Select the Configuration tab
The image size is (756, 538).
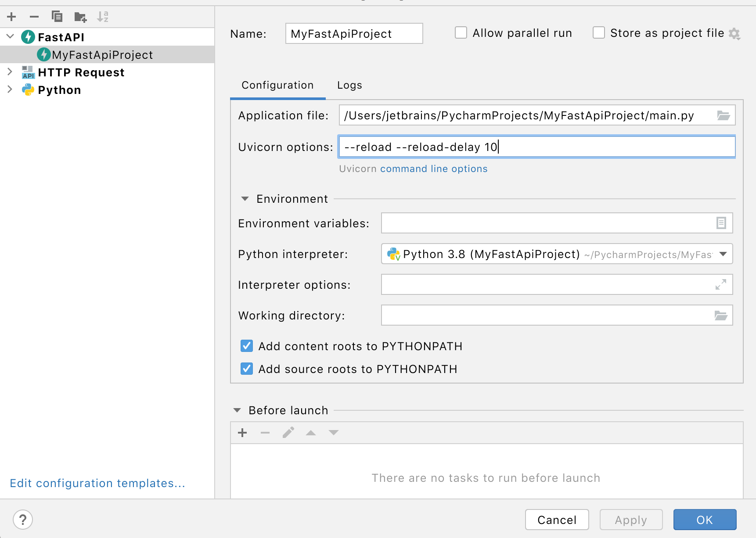click(x=277, y=85)
